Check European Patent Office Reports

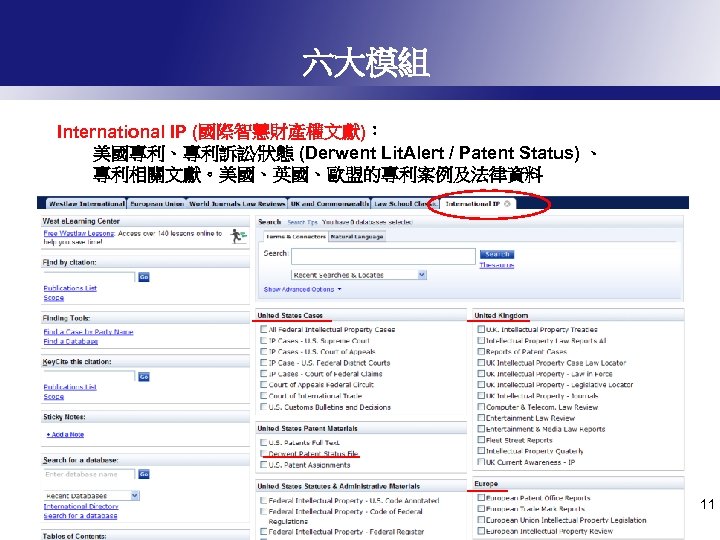coord(481,497)
